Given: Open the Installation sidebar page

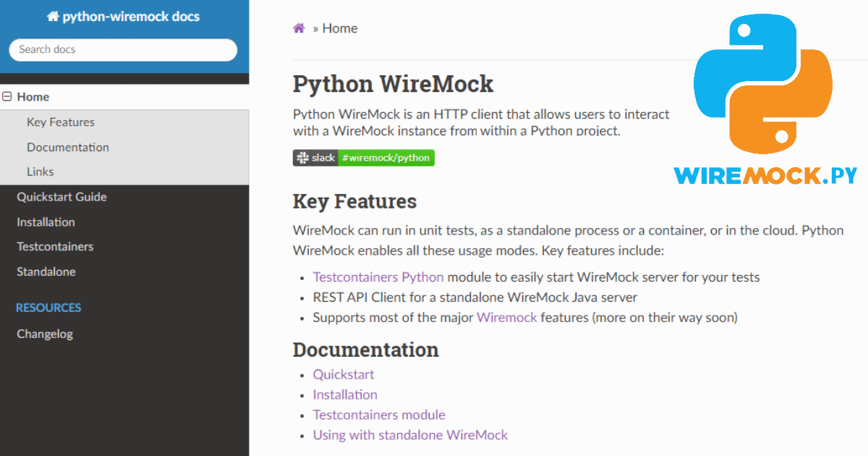Looking at the screenshot, I should coord(46,222).
